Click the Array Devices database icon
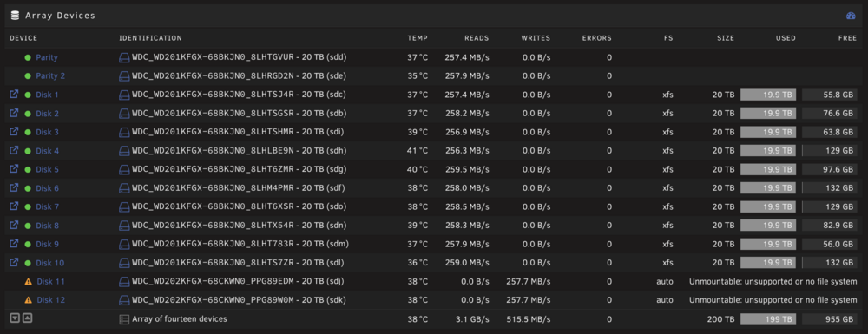Image resolution: width=868 pixels, height=334 pixels. click(15, 16)
